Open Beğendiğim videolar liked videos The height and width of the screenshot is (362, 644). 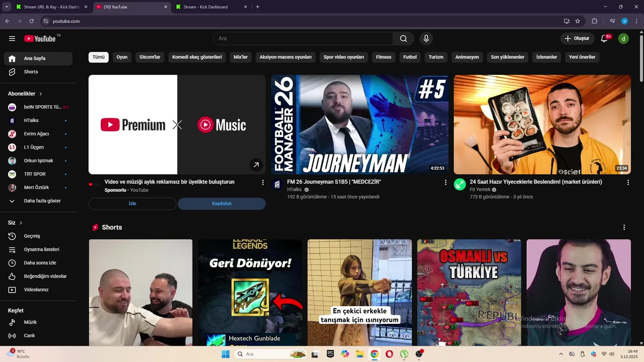(x=38, y=277)
